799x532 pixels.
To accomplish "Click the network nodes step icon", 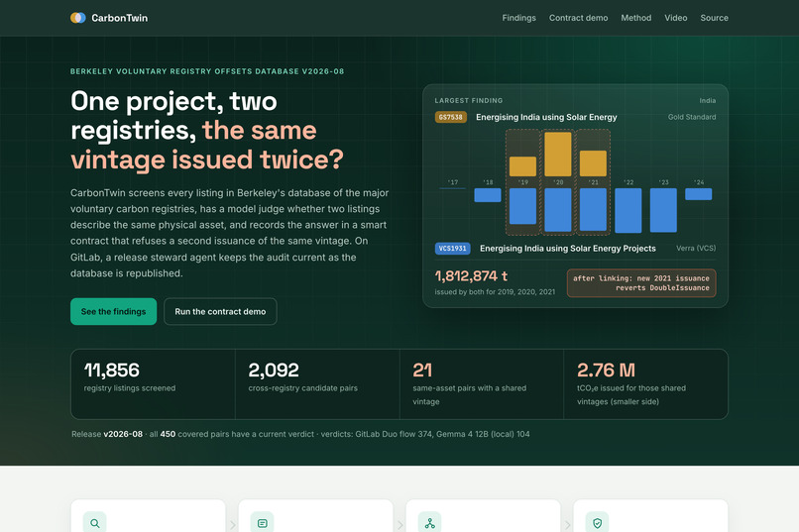I will (429, 523).
